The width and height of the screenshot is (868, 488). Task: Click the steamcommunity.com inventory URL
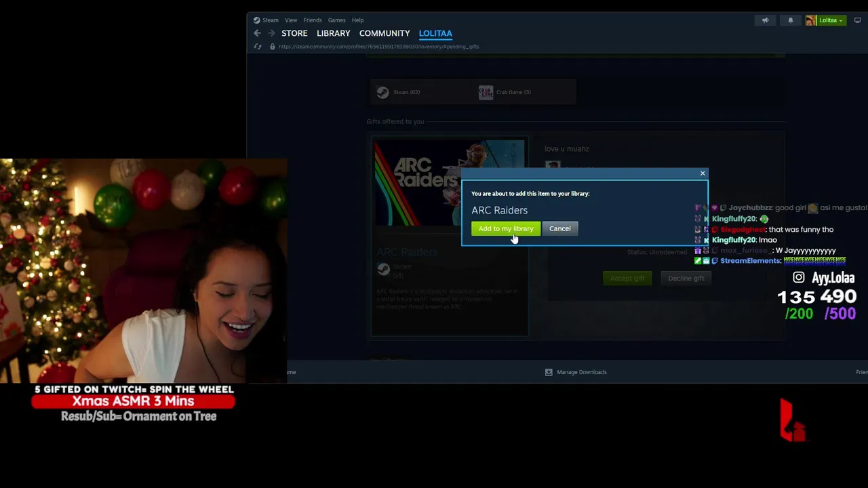pyautogui.click(x=378, y=47)
